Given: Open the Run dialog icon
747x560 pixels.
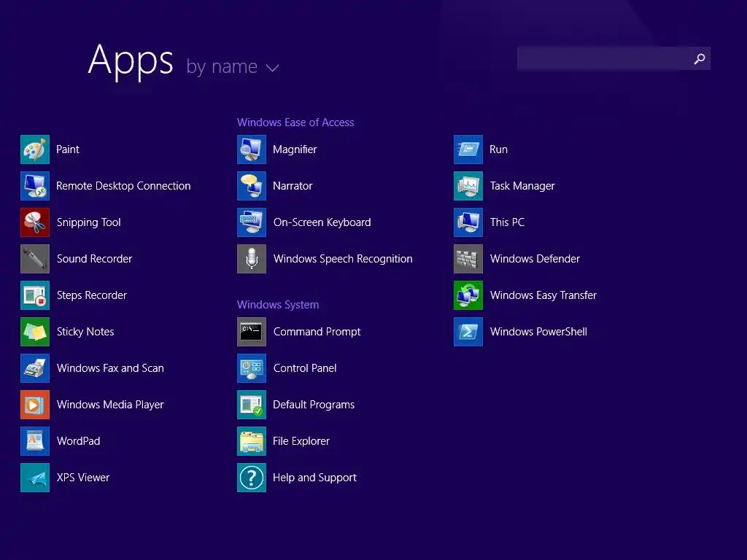Looking at the screenshot, I should point(468,149).
